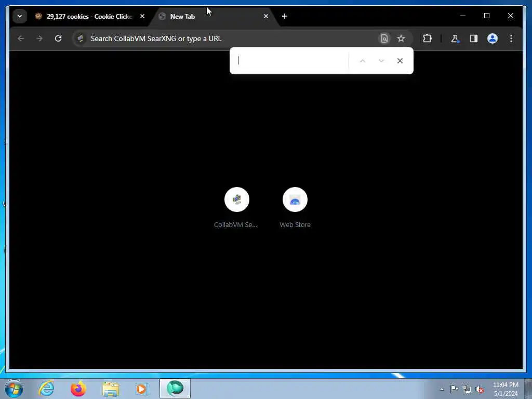Open Windows Explorer from the taskbar

click(111, 389)
